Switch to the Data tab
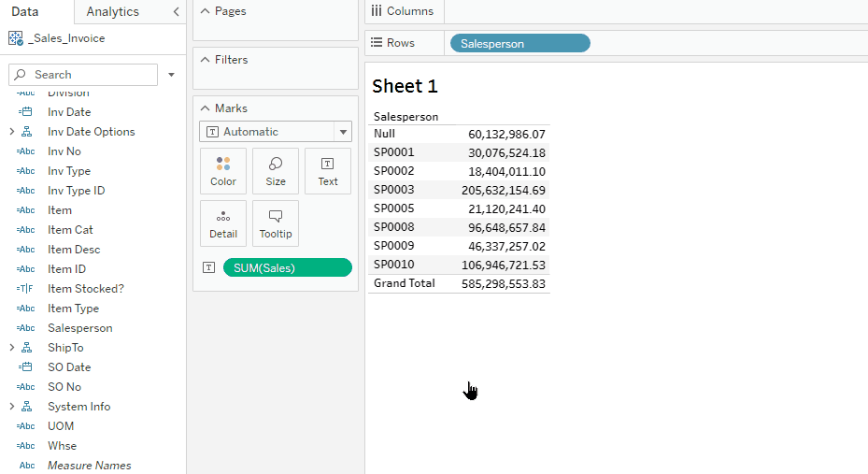868x474 pixels. [25, 12]
